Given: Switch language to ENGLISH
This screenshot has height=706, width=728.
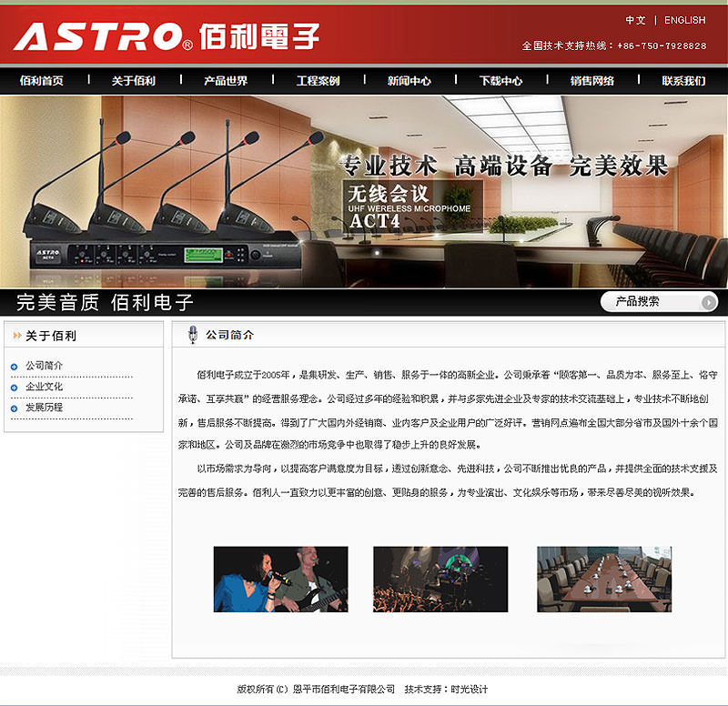Looking at the screenshot, I should [685, 20].
